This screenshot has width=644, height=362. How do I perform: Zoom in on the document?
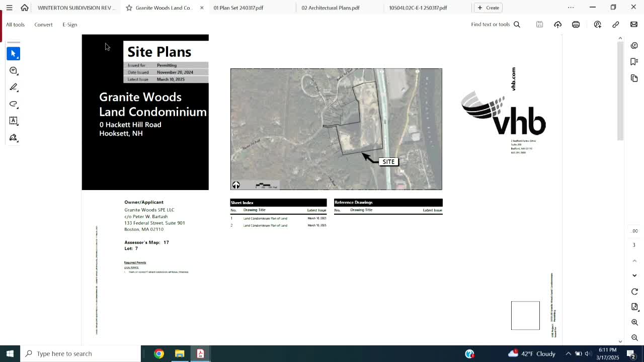coord(634,322)
